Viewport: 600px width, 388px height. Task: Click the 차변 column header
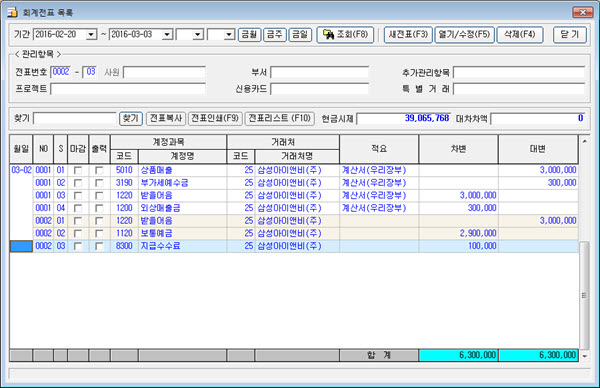pos(458,149)
